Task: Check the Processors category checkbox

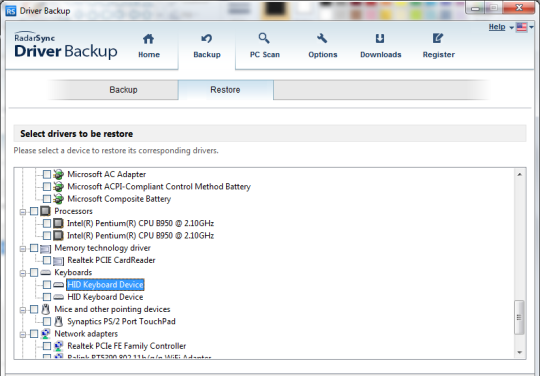Action: tap(34, 211)
